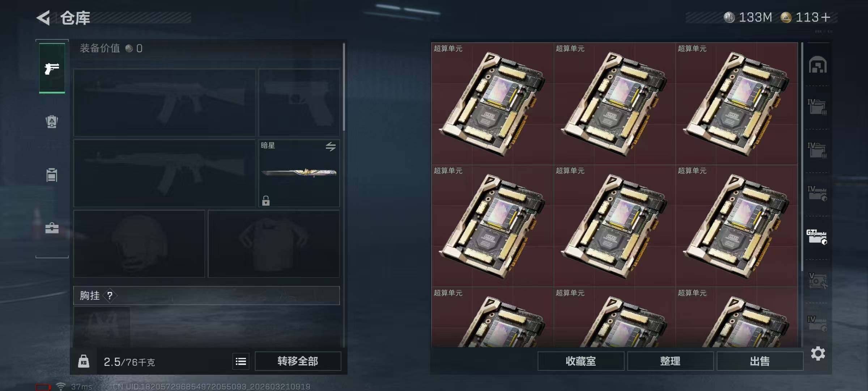Image resolution: width=868 pixels, height=391 pixels.
Task: Click the 整理 sort button
Action: coord(670,361)
